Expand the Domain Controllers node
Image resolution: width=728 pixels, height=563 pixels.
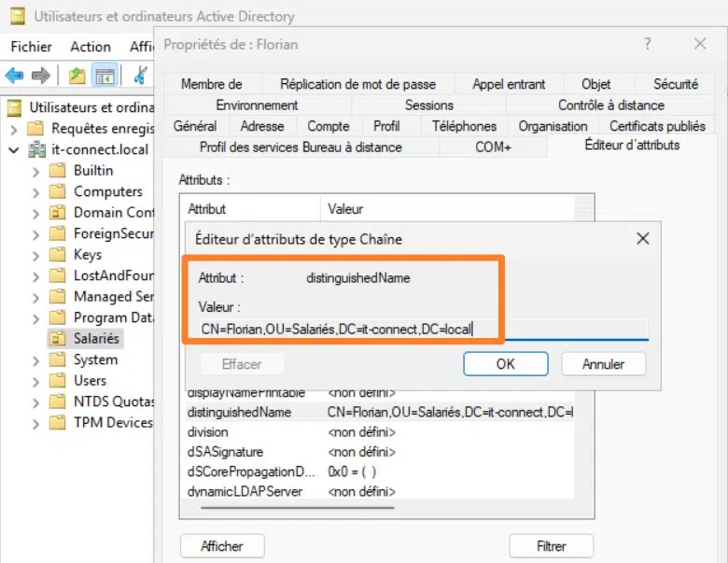[35, 213]
